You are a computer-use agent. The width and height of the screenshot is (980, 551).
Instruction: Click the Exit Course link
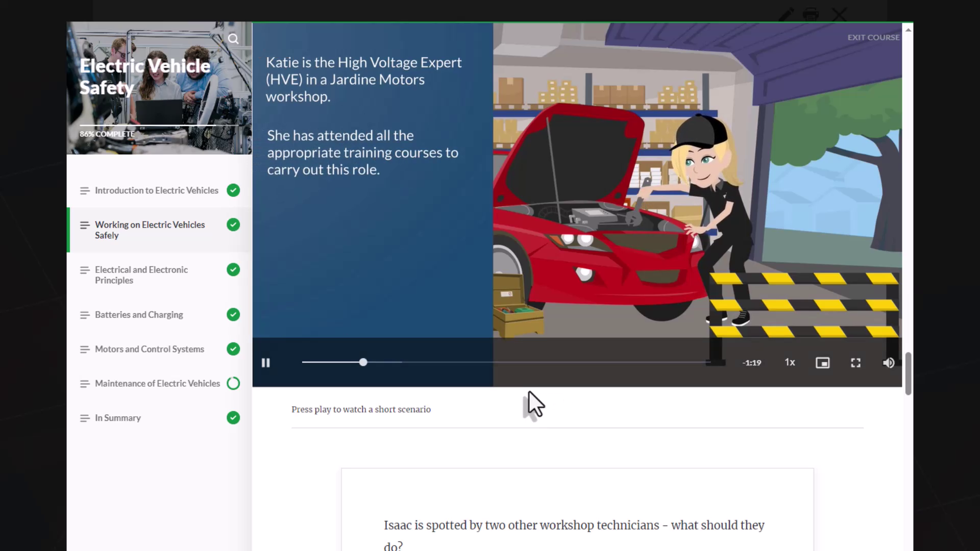pos(873,37)
